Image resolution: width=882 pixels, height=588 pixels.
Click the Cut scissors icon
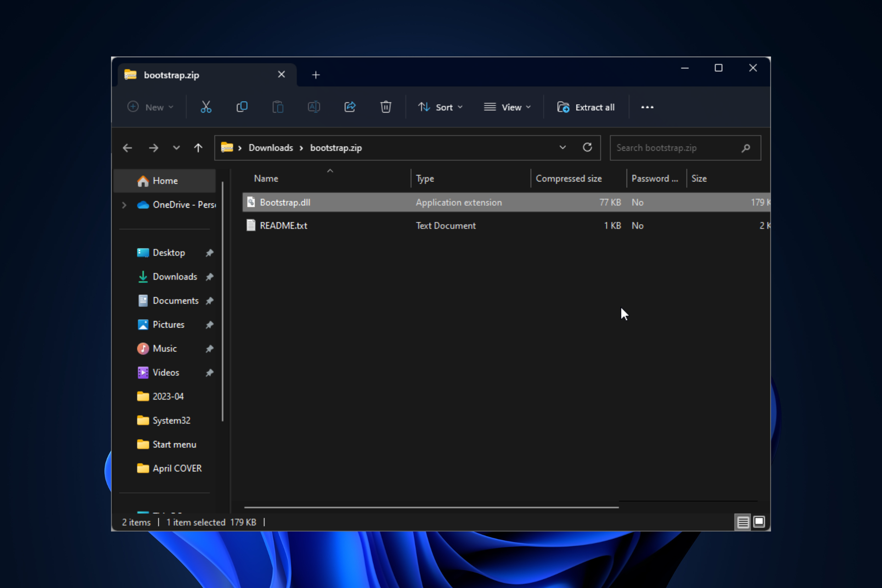[x=206, y=107]
